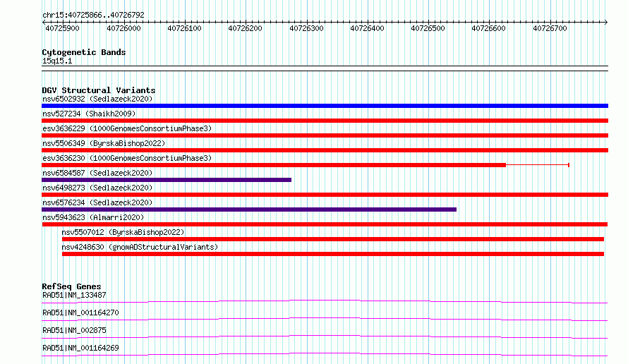Click the purple nsv6576234 variant bar
Image resolution: width=628 pixels, height=364 pixels.
[x=248, y=210]
